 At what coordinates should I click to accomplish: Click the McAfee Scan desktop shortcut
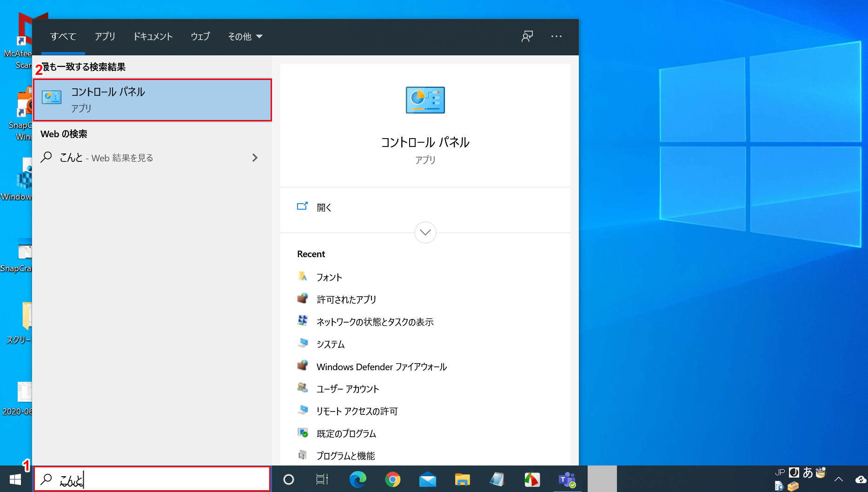17,42
